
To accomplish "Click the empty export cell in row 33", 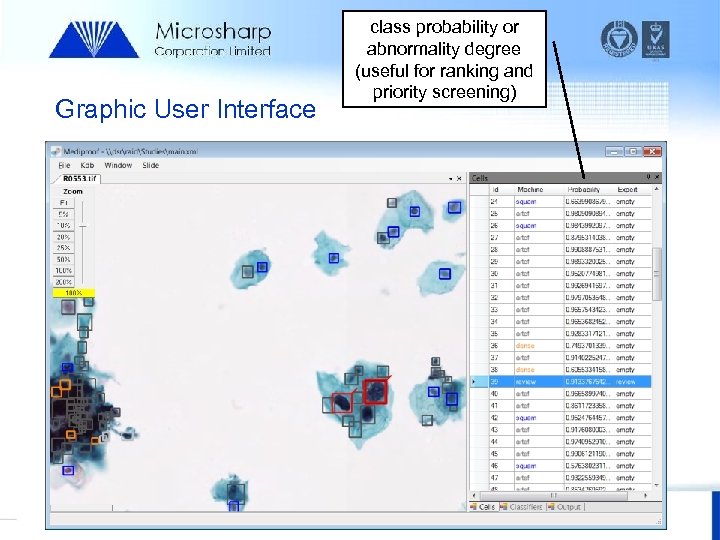I will (625, 310).
